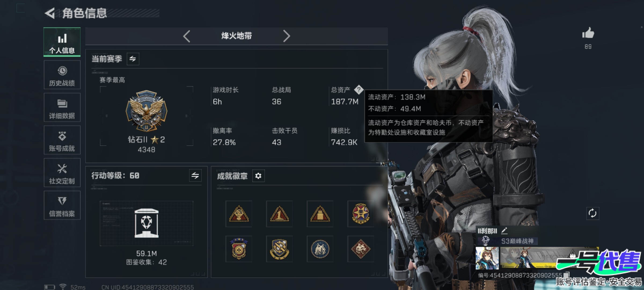The height and width of the screenshot is (290, 644).
Task: Switch to next mode with right chevron
Action: [x=287, y=36]
